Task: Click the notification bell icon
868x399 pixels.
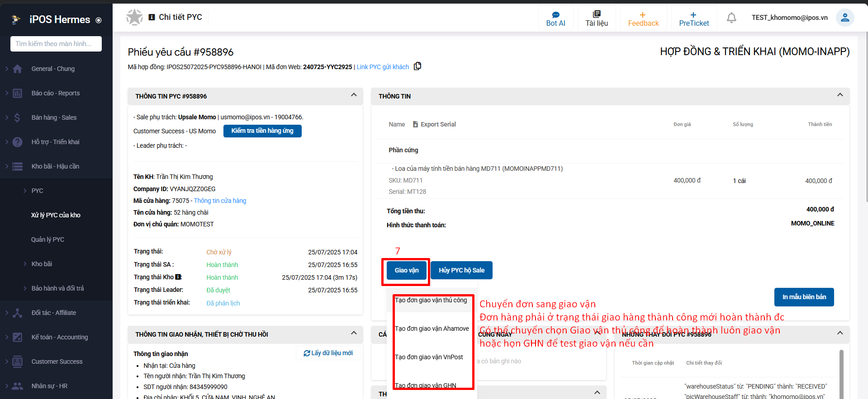Action: 731,18
